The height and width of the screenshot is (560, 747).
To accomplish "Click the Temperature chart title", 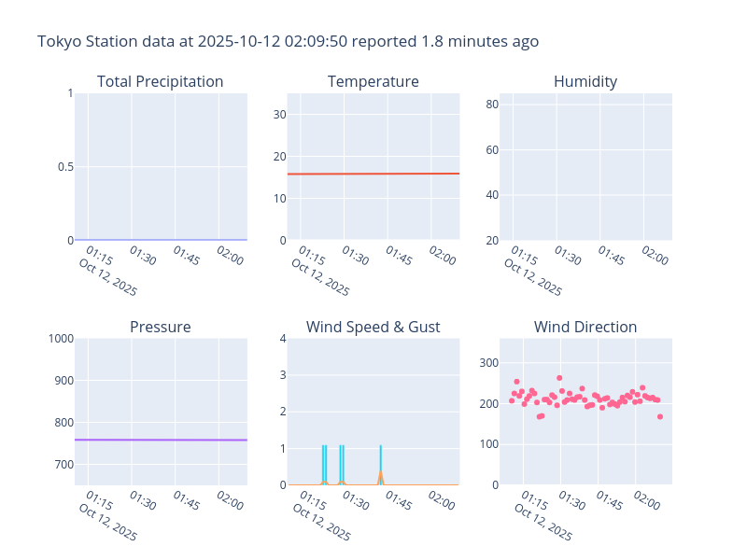I will click(x=373, y=81).
